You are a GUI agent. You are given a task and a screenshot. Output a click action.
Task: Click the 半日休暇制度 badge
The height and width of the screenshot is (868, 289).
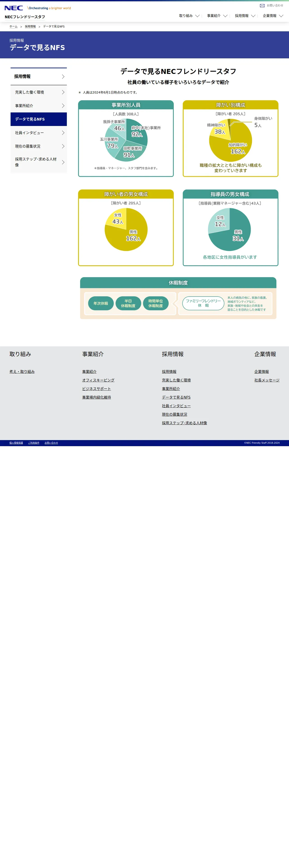pos(128,303)
